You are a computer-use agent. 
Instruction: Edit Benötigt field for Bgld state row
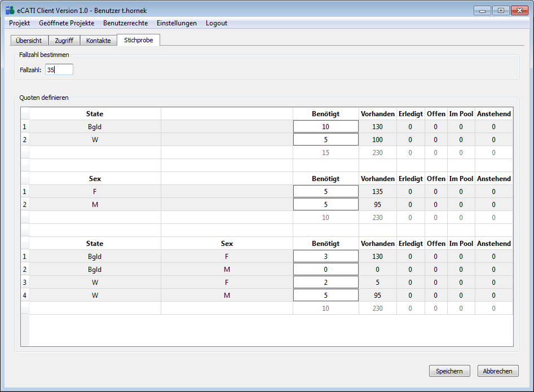click(x=326, y=127)
